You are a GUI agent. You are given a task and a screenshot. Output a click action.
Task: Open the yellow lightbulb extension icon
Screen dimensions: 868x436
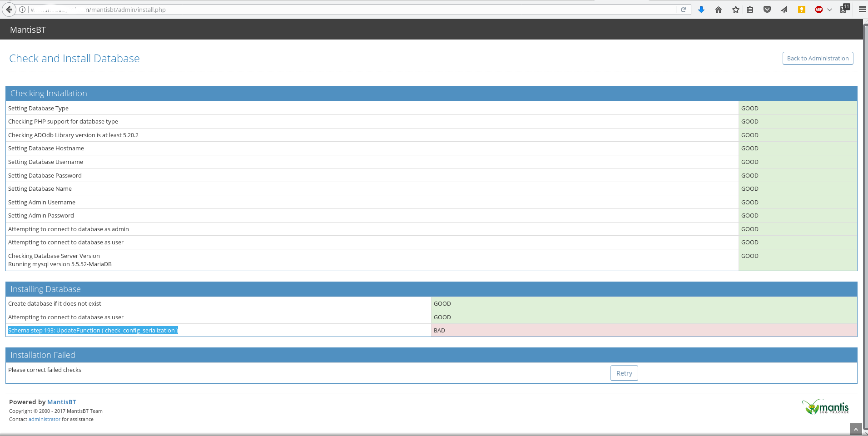pos(802,10)
